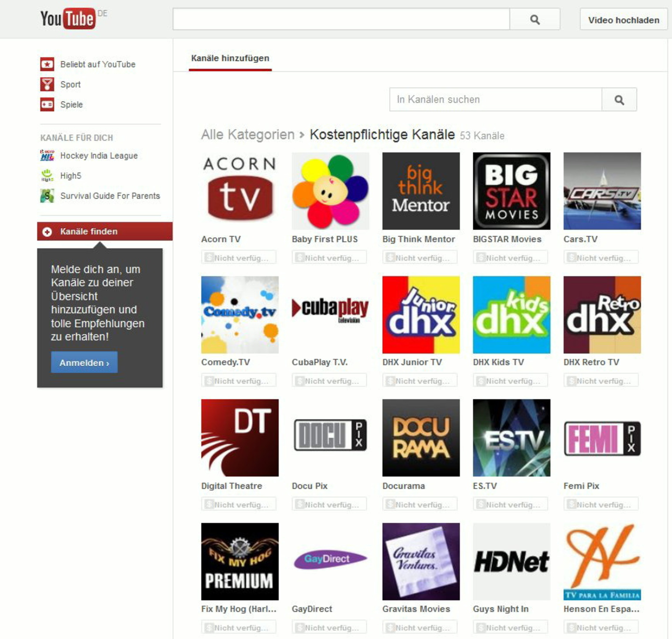Click the Anmelden button
Screen dimensions: 672x639
[x=84, y=362]
